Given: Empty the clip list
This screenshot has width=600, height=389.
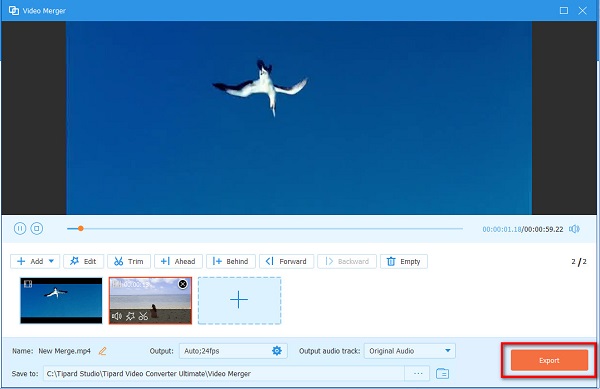Looking at the screenshot, I should click(404, 261).
